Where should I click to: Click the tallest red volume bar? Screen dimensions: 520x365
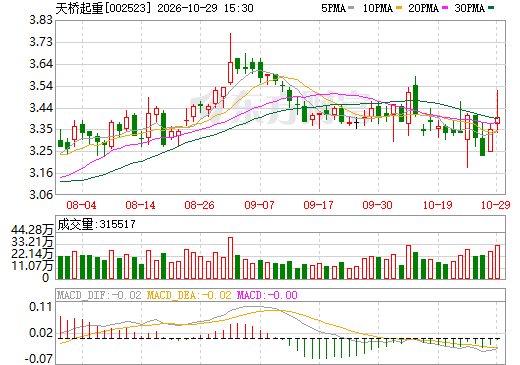click(230, 258)
